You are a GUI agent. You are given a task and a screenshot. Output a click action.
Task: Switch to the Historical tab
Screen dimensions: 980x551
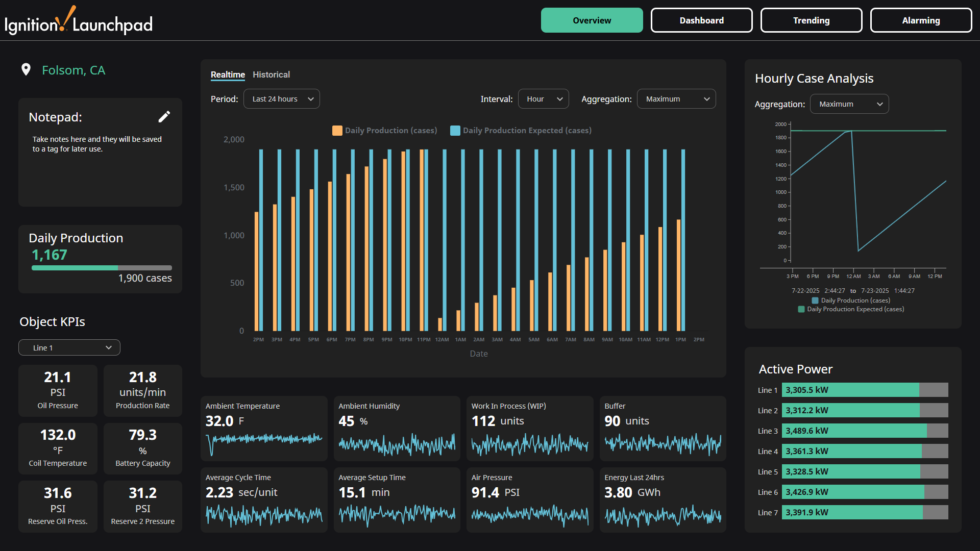(x=271, y=74)
